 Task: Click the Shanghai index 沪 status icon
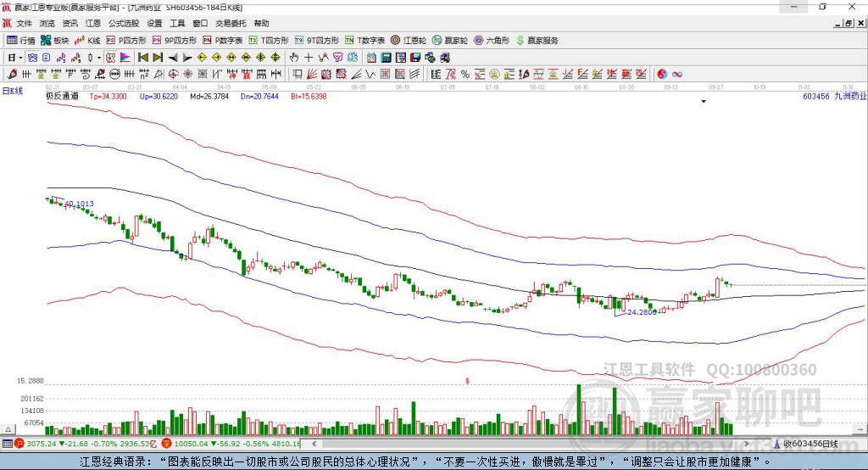click(19, 444)
